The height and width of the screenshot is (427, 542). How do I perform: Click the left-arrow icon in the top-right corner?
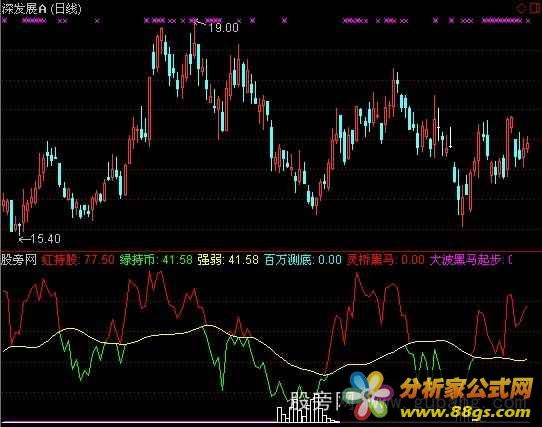pyautogui.click(x=522, y=8)
